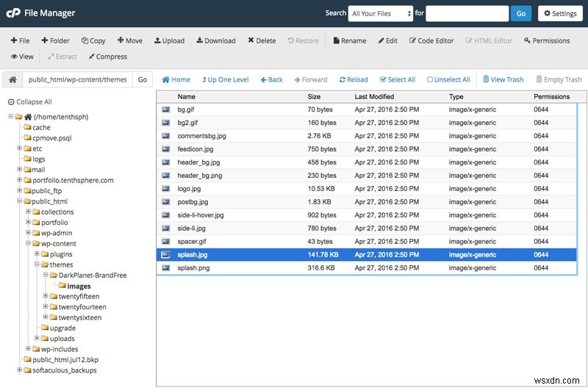Open the Upload tool
Image resolution: width=588 pixels, height=388 pixels.
click(x=170, y=40)
